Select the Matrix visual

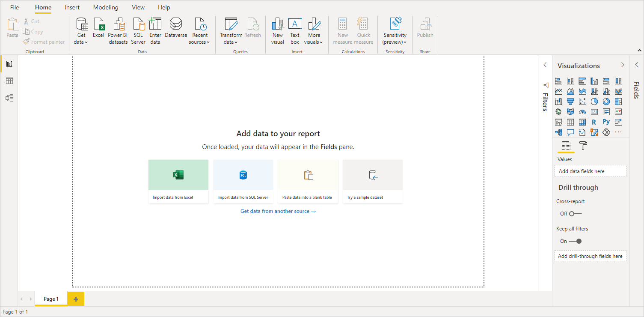tap(582, 122)
